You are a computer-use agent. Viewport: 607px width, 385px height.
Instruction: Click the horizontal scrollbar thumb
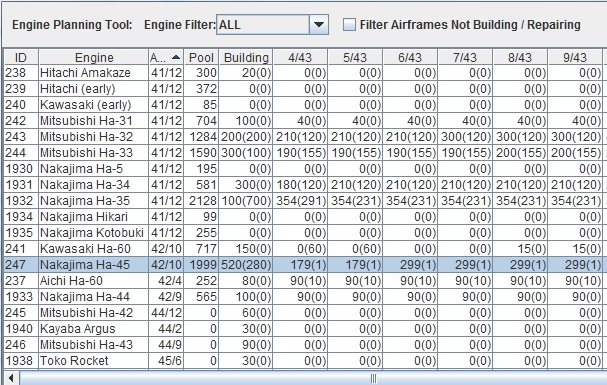313,378
